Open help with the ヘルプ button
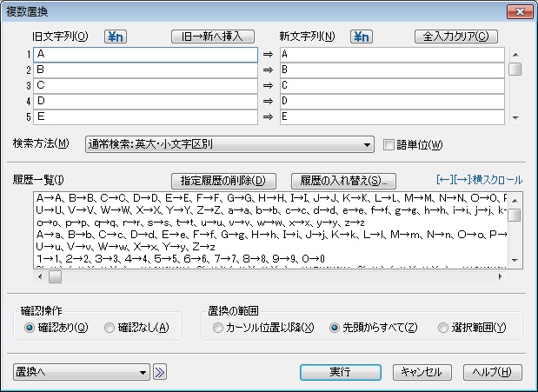The image size is (538, 392). [492, 372]
